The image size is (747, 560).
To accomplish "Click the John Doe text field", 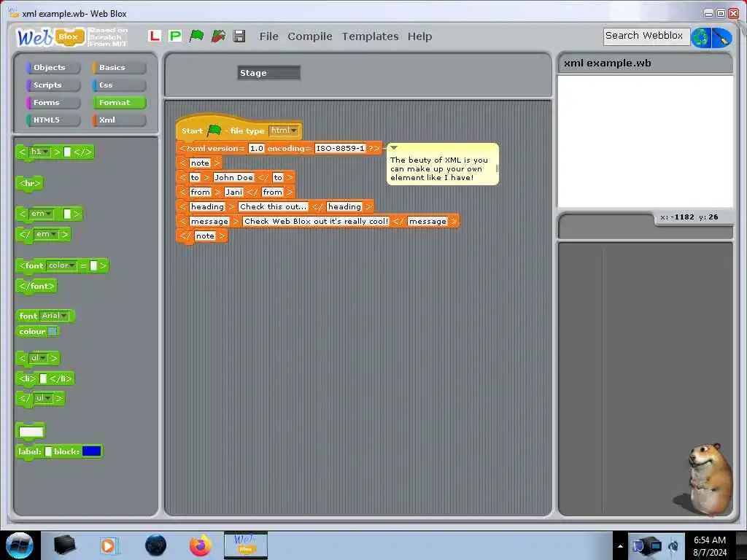I will (233, 178).
